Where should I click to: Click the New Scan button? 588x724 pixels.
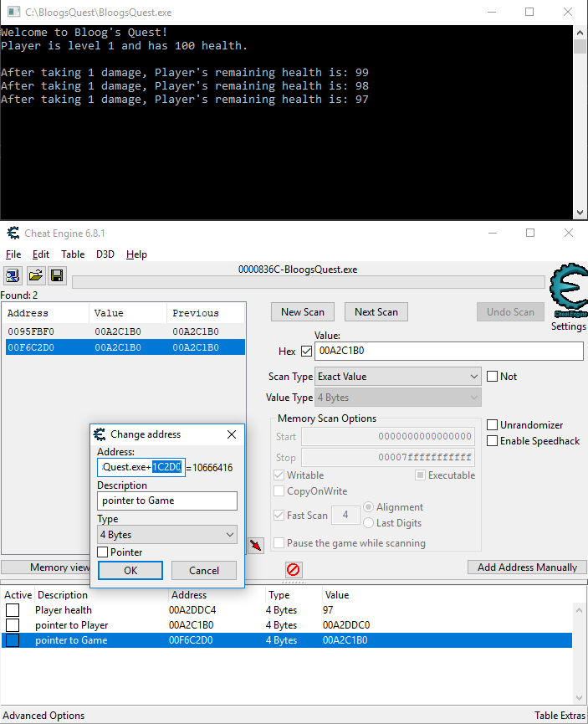pos(303,312)
